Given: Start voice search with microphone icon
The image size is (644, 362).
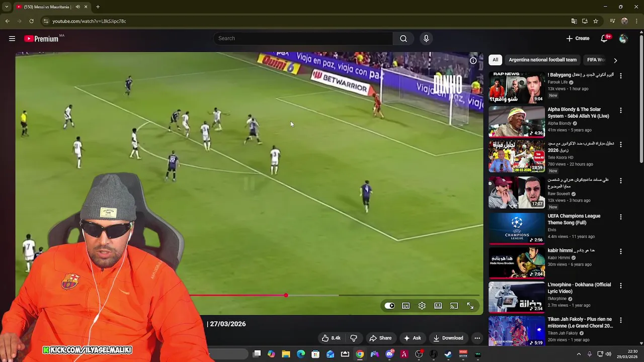Looking at the screenshot, I should (426, 38).
